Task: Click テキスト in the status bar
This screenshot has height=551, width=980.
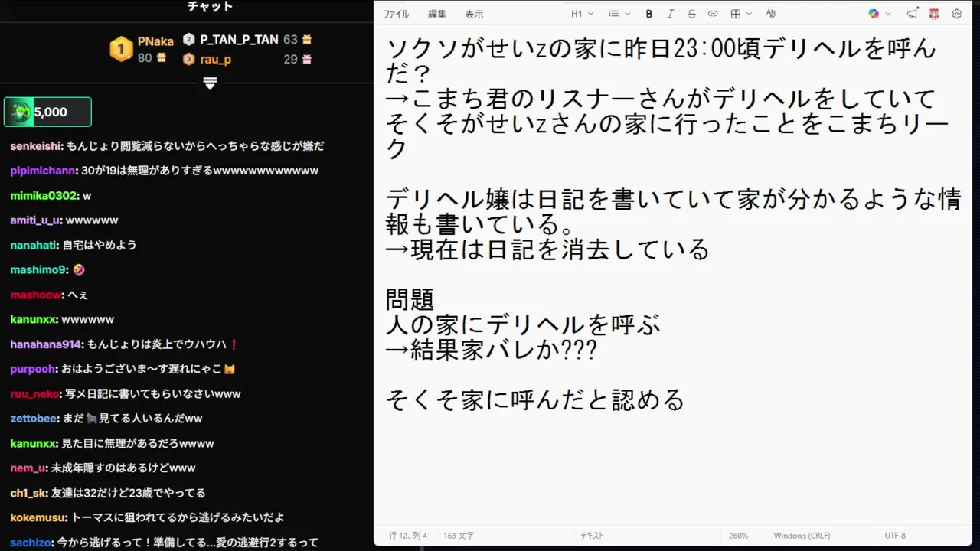Action: [x=593, y=536]
